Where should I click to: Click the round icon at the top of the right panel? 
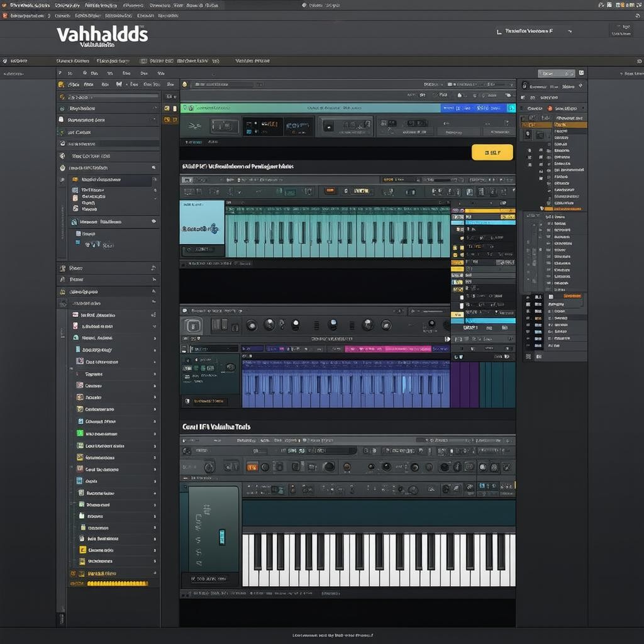(x=524, y=86)
